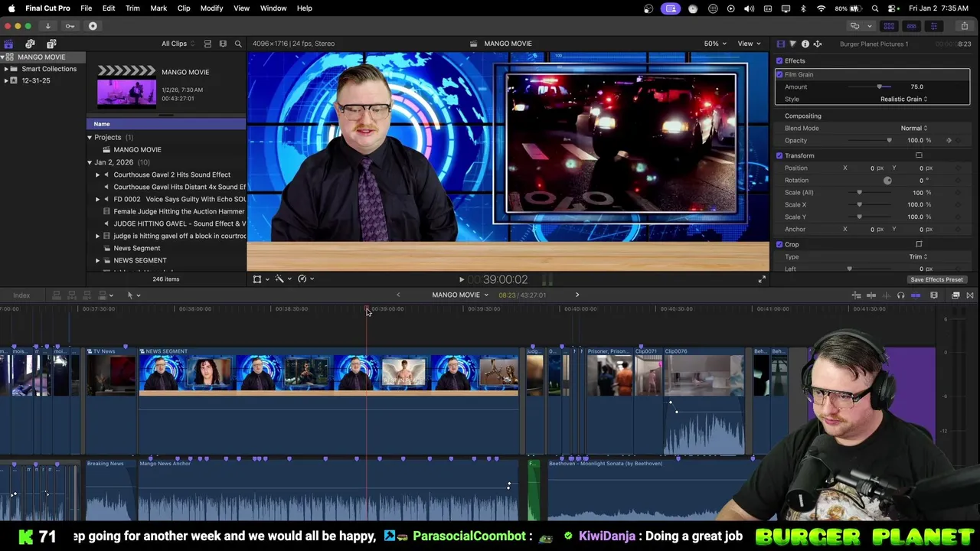Play the viewer from the playhead
This screenshot has width=980, height=551.
(461, 280)
